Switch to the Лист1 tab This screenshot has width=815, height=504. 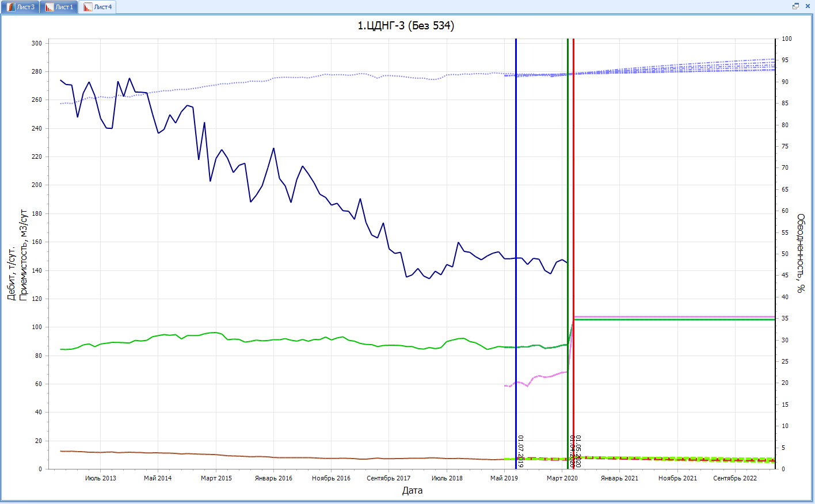point(59,7)
